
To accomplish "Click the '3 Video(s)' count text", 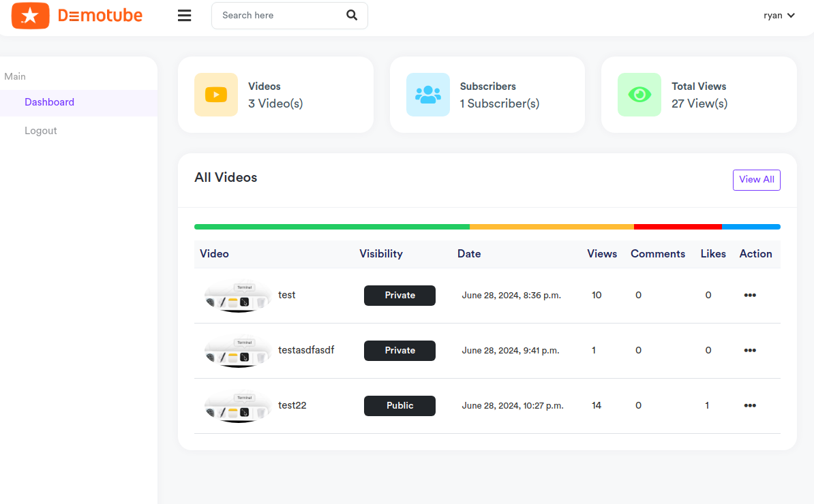I will coord(275,104).
